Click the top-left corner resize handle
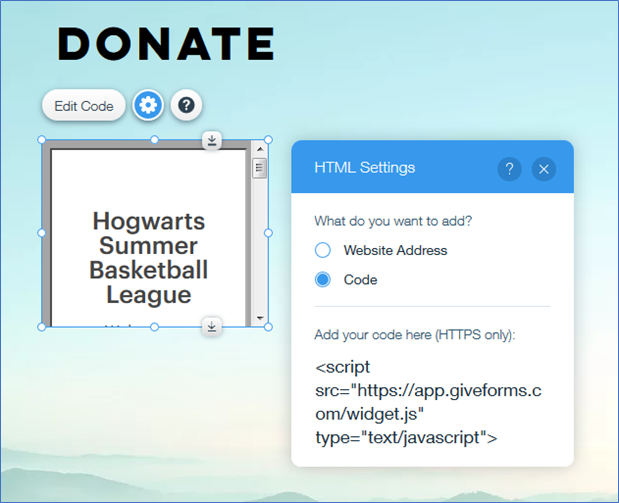The width and height of the screenshot is (619, 503). pos(41,140)
